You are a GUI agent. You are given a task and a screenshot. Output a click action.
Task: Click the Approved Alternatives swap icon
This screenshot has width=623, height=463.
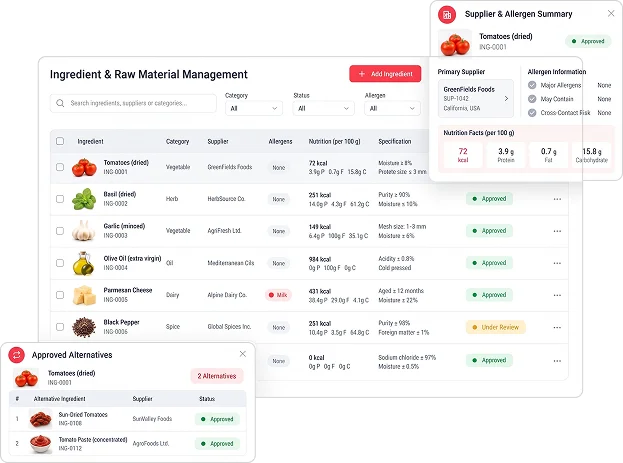17,355
